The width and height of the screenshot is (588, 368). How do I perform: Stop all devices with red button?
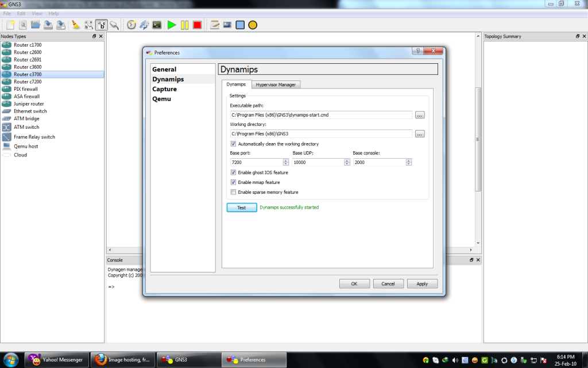[x=198, y=25]
